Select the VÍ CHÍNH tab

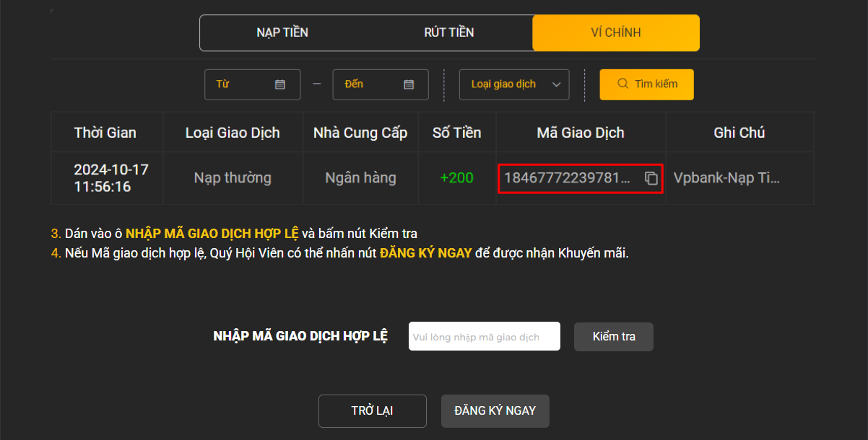tap(615, 32)
